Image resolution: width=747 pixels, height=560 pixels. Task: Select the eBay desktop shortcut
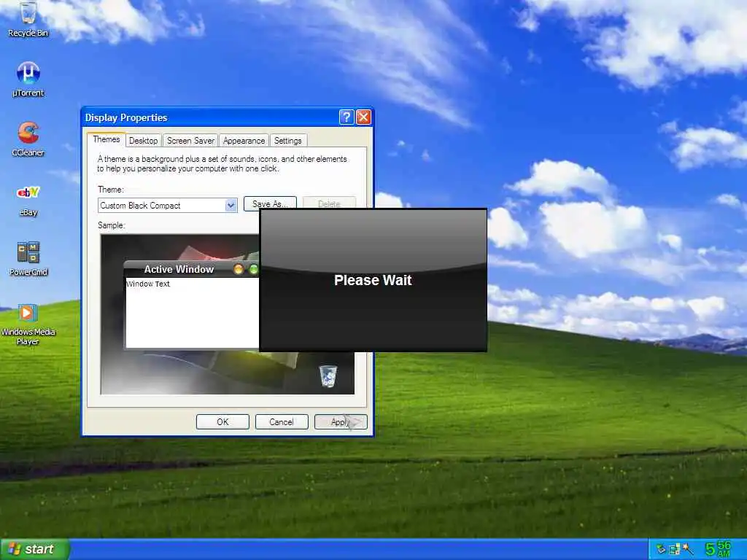click(28, 200)
